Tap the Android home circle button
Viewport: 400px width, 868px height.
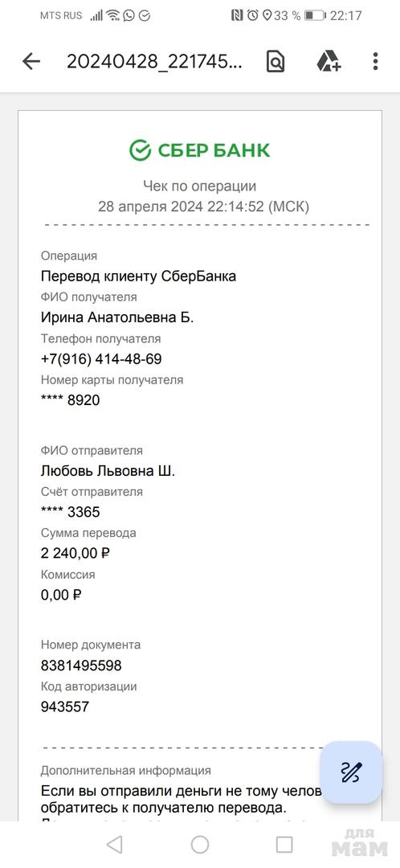click(200, 844)
